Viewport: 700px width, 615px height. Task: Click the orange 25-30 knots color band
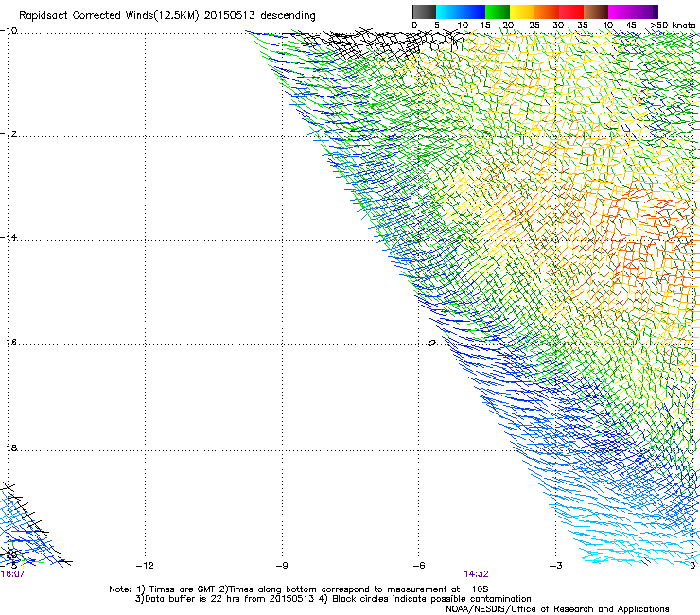point(547,11)
